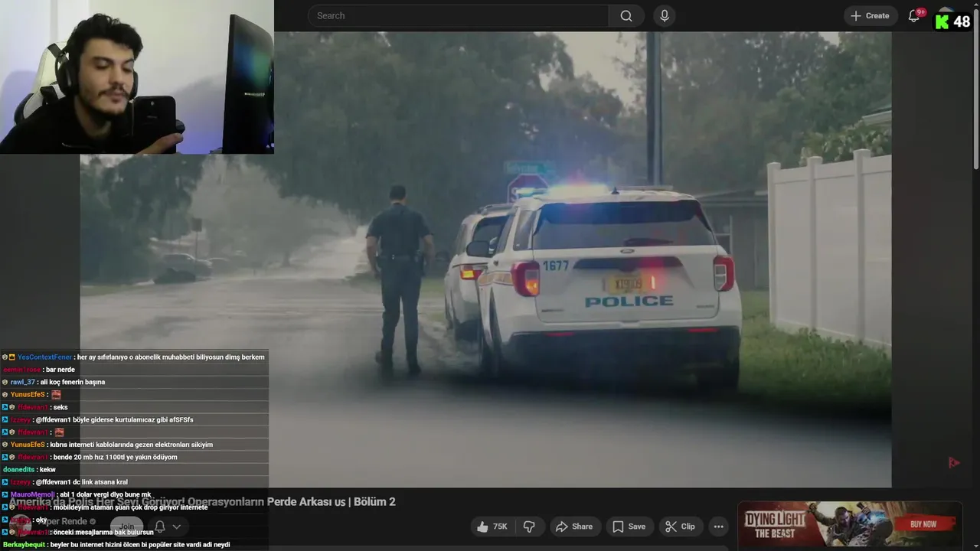Select chat username MauroMemoli
Screen dimensions: 980x551
(33, 494)
